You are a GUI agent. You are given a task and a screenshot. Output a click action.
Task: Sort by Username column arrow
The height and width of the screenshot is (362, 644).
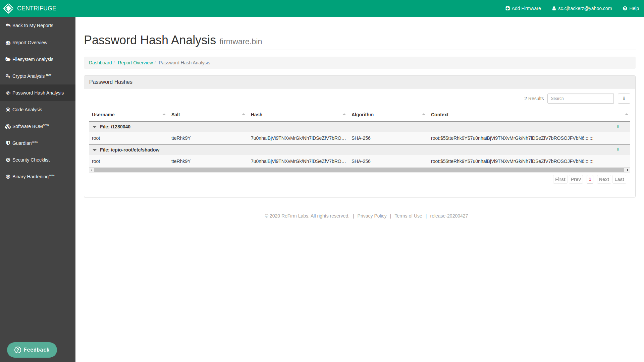(x=164, y=115)
